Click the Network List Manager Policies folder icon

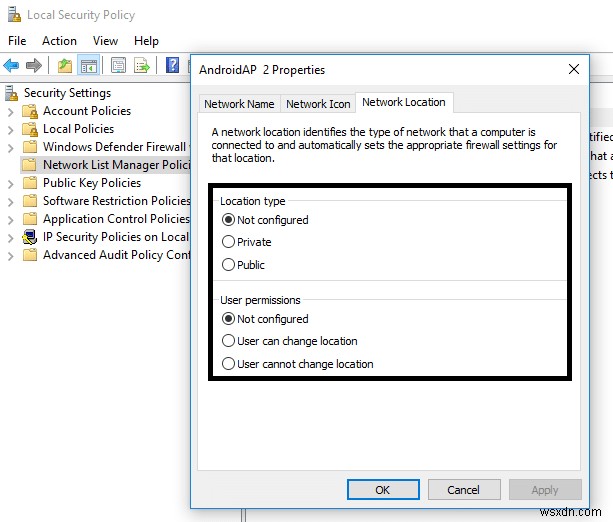tap(29, 165)
